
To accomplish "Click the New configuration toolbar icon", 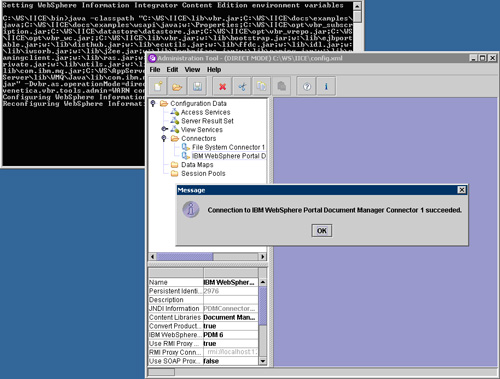I will (x=158, y=86).
